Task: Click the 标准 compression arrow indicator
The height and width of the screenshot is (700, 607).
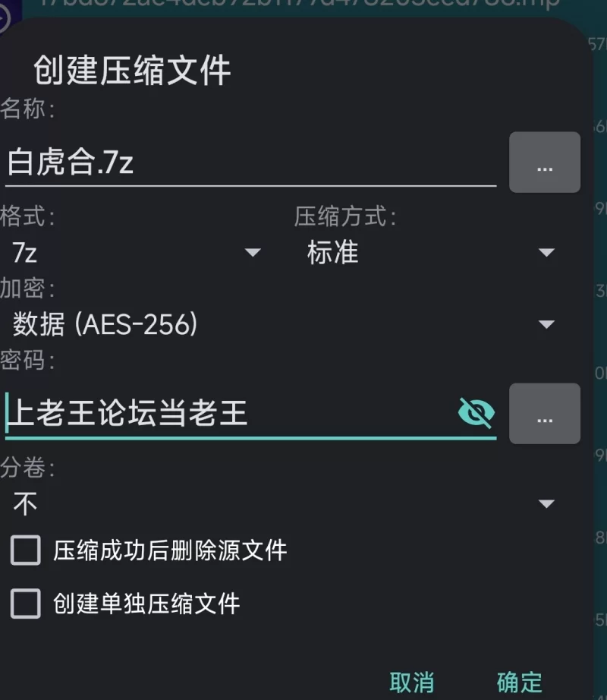Action: [x=546, y=252]
